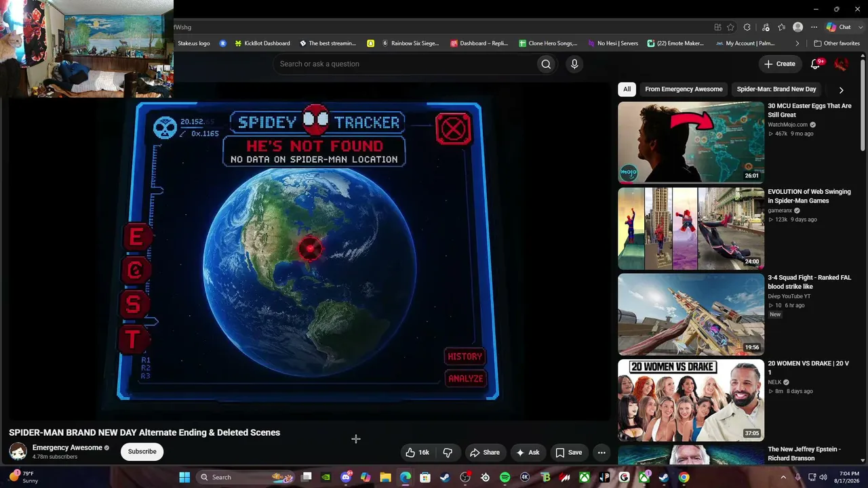Open the Copilot Chat button
Viewport: 868px width, 488px height.
pyautogui.click(x=839, y=27)
